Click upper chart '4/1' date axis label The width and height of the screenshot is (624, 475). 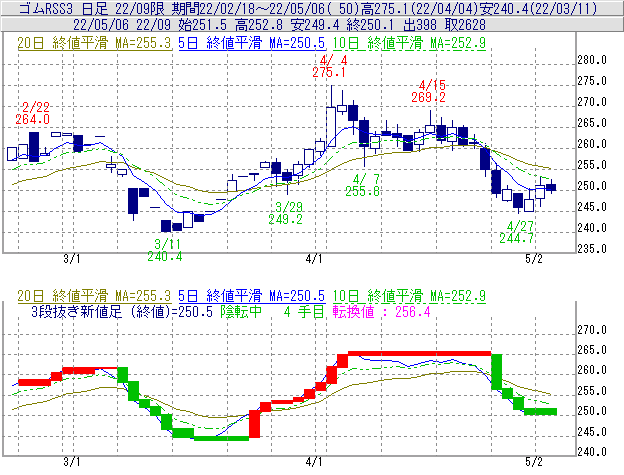coord(314,259)
